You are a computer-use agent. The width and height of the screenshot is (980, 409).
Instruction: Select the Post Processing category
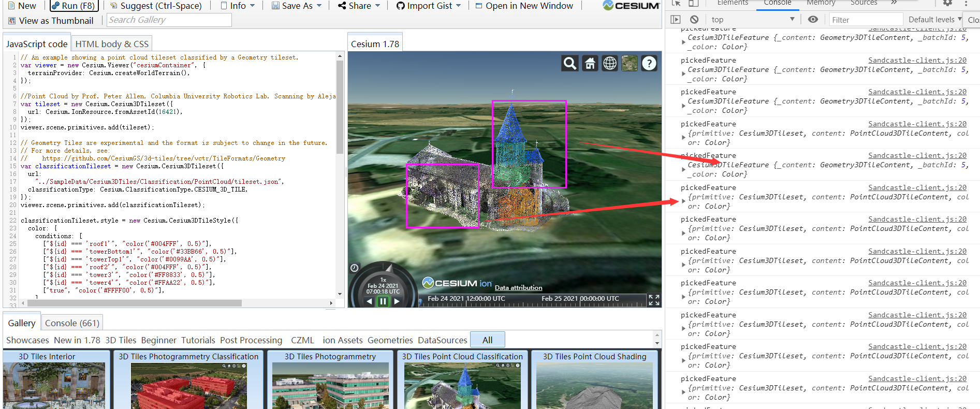pos(251,340)
